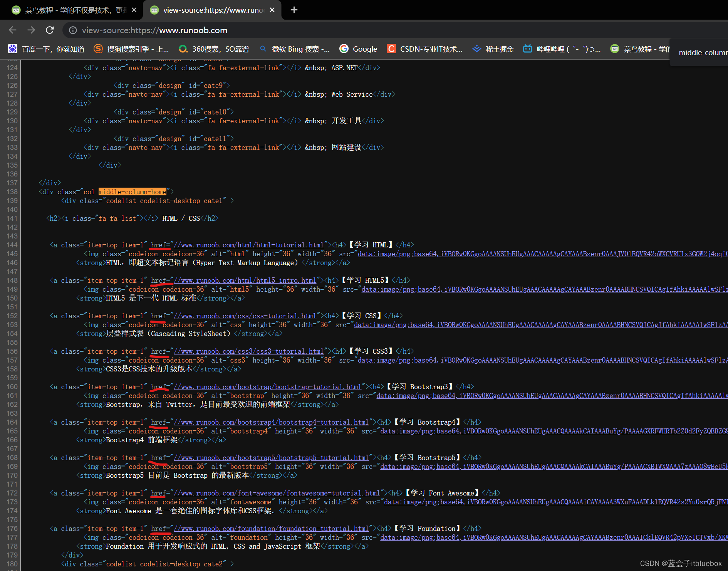Viewport: 728px width, 571px height.
Task: Click line number 160
Action: click(x=12, y=387)
